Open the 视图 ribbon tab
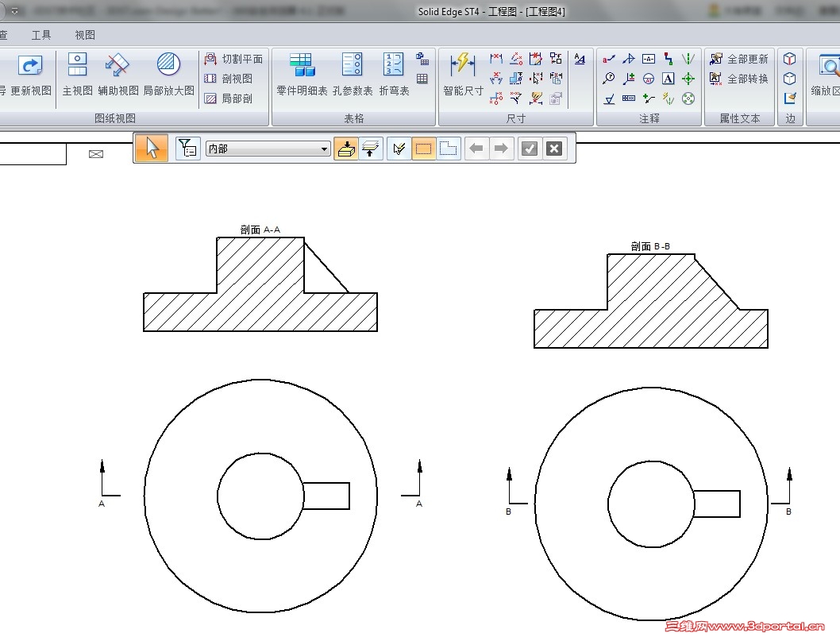Viewport: 840px width, 637px height. pyautogui.click(x=85, y=36)
